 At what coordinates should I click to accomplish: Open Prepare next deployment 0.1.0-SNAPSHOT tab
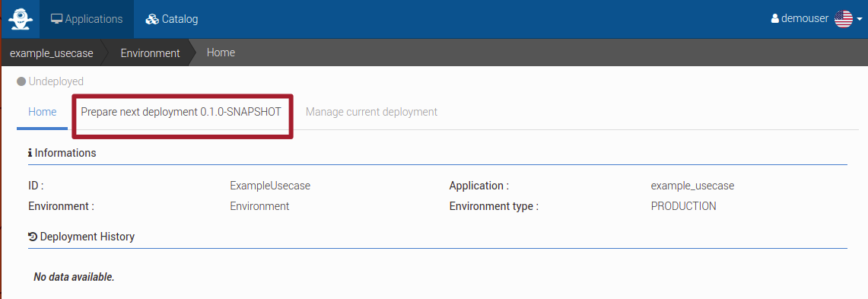click(x=181, y=112)
